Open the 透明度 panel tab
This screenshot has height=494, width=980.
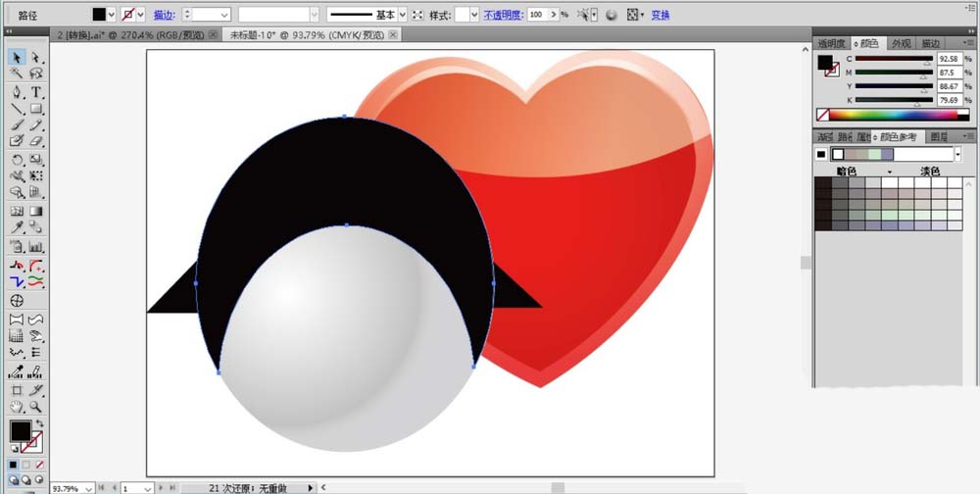[831, 43]
